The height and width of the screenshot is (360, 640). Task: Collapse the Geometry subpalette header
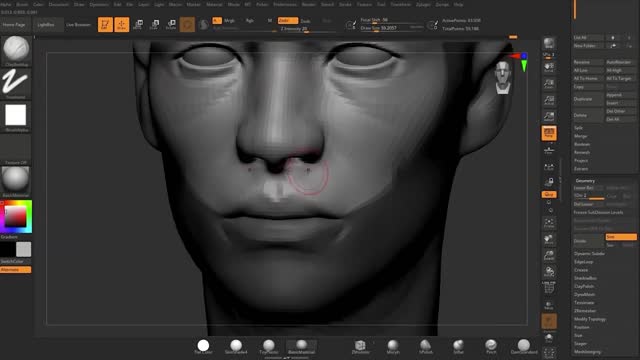point(585,180)
